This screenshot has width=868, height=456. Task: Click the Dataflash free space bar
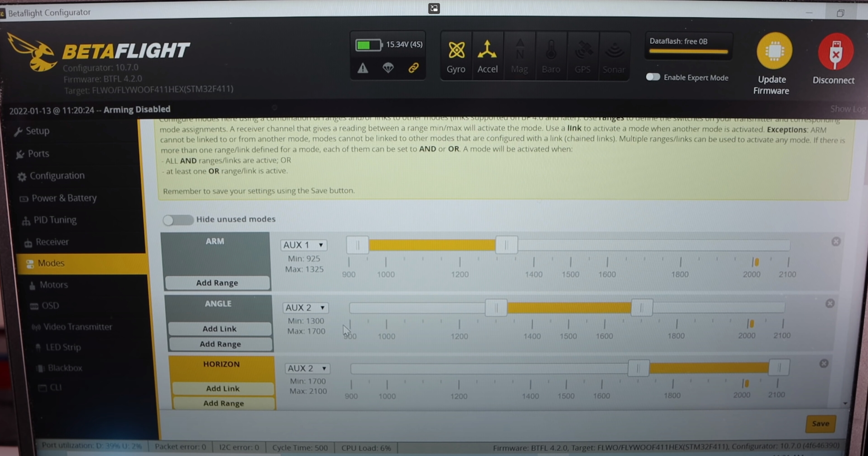pyautogui.click(x=689, y=51)
